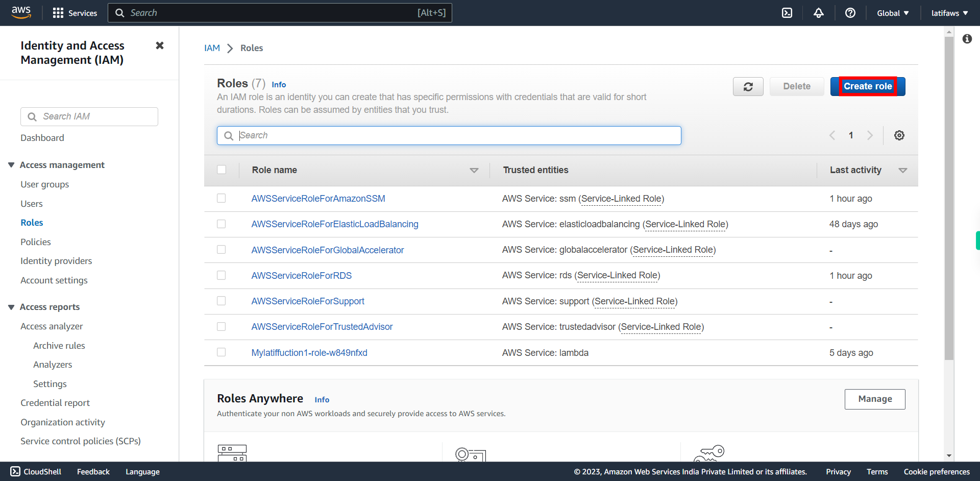Image resolution: width=980 pixels, height=481 pixels.
Task: Open Policies in sidebar
Action: (x=36, y=242)
